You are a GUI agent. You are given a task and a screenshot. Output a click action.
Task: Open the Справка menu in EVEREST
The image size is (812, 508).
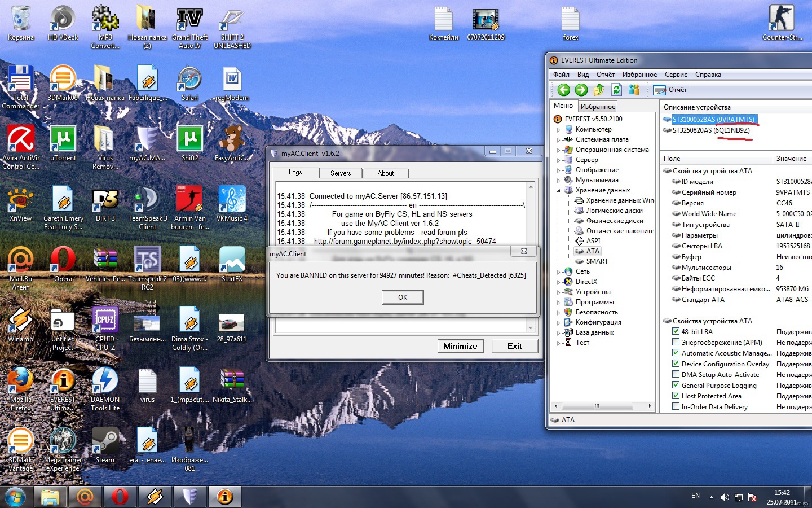pos(708,75)
